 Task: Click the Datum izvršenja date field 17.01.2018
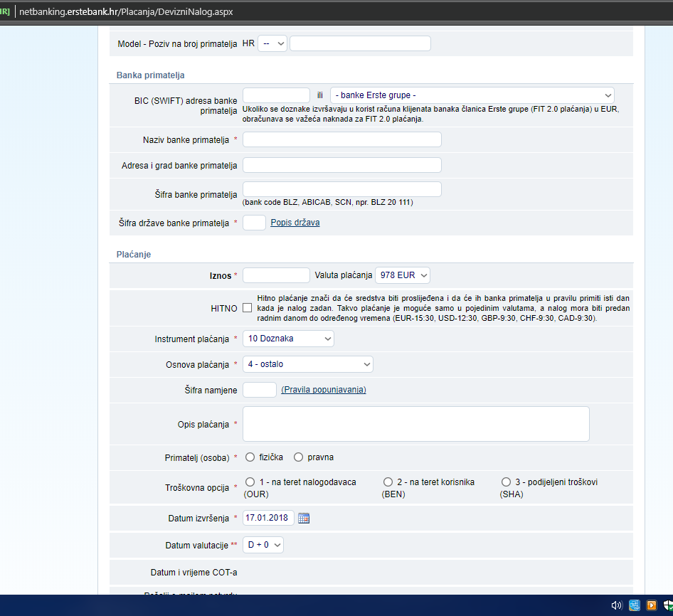tap(268, 518)
